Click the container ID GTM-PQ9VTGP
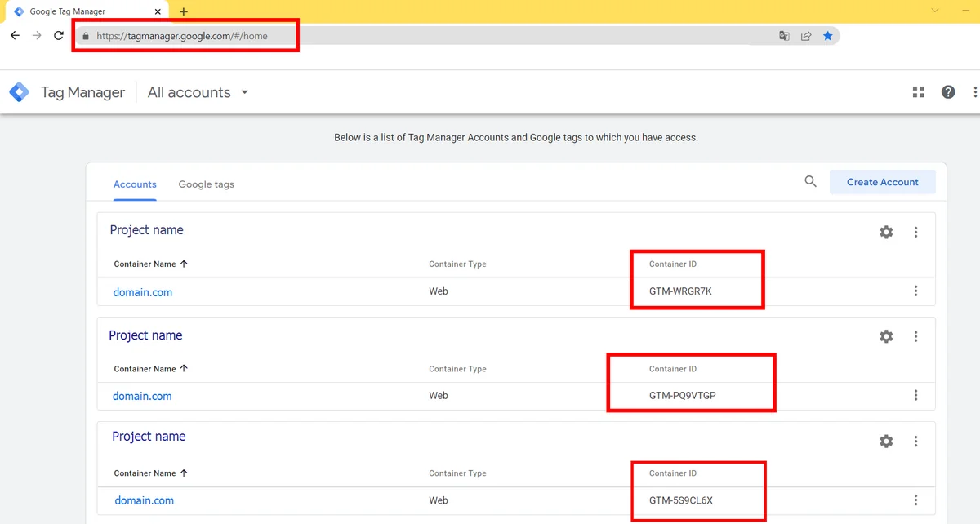This screenshot has height=524, width=980. pyautogui.click(x=683, y=396)
